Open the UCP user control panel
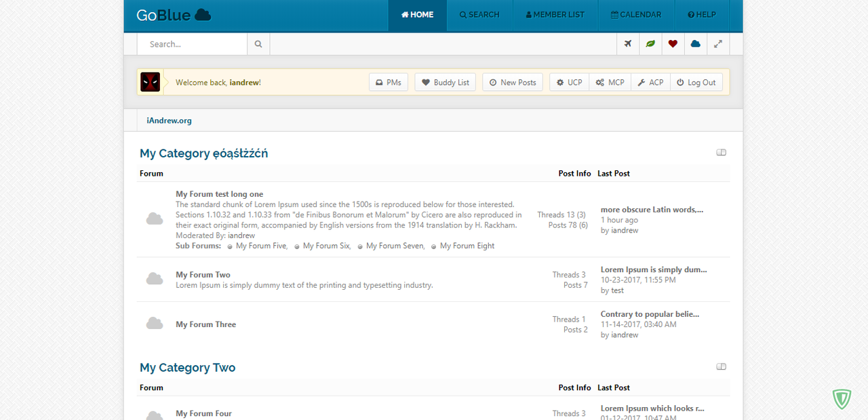This screenshot has height=420, width=868. 570,82
